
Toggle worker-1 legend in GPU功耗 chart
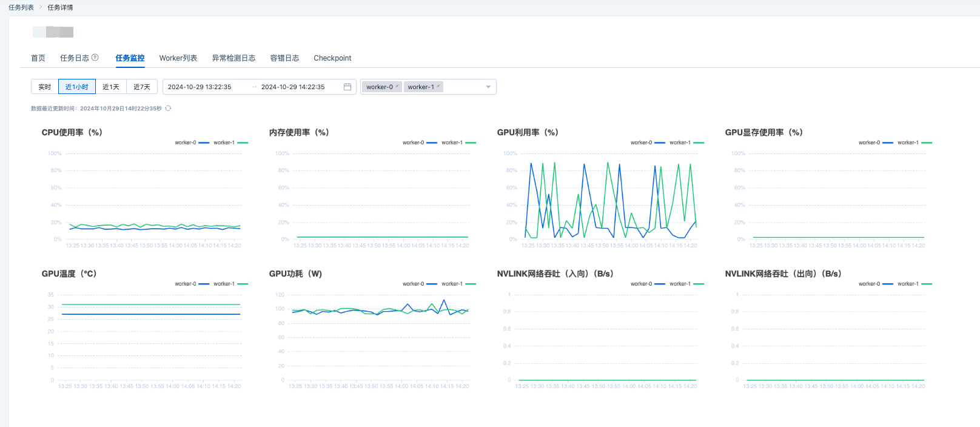(458, 284)
